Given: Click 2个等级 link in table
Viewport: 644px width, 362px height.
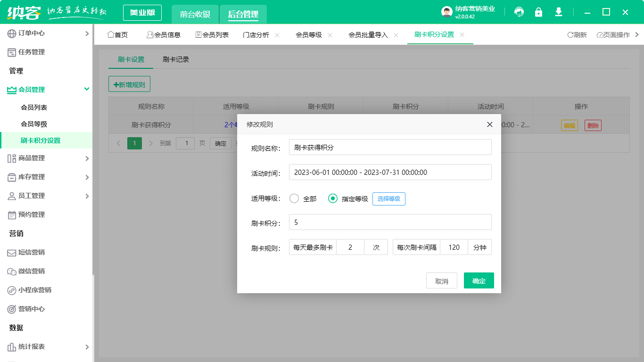Looking at the screenshot, I should (x=231, y=125).
